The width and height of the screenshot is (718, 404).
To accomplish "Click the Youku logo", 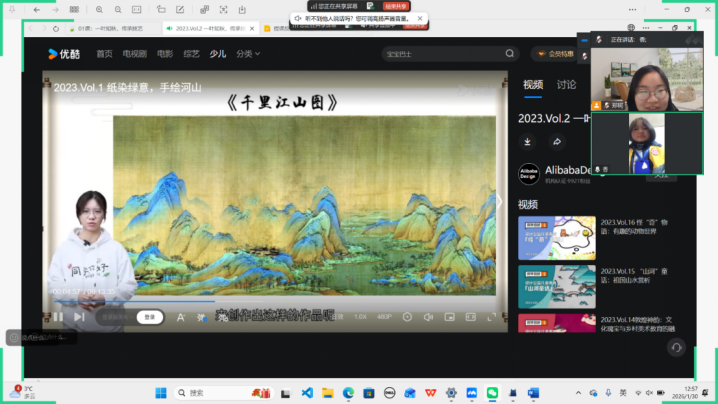I will 64,54.
